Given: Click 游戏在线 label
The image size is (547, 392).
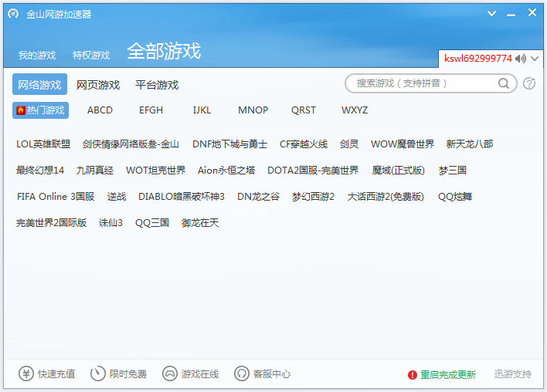Looking at the screenshot, I should 200,374.
